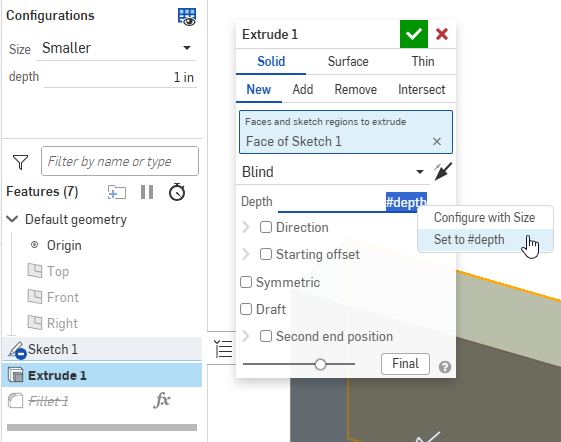Select Front plane in the feature tree
This screenshot has width=561, height=442.
click(x=63, y=297)
